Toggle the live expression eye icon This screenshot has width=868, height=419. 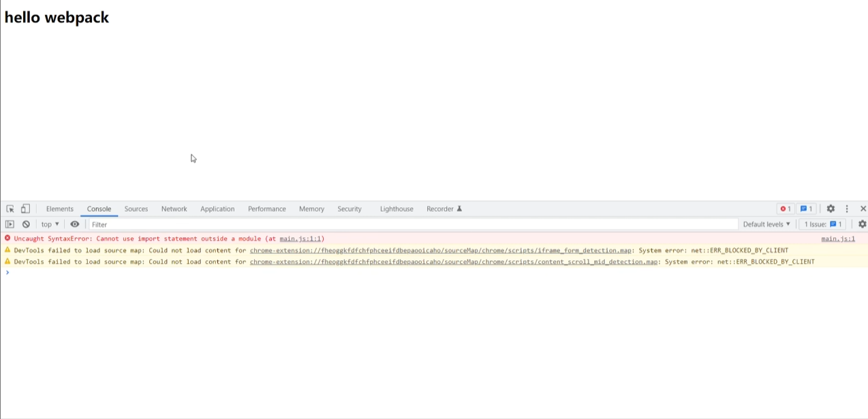point(75,224)
